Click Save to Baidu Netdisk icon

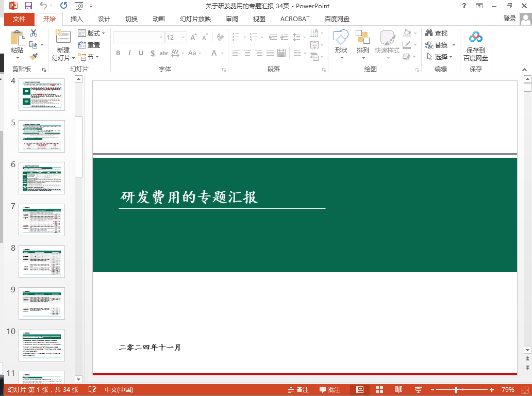coord(476,37)
